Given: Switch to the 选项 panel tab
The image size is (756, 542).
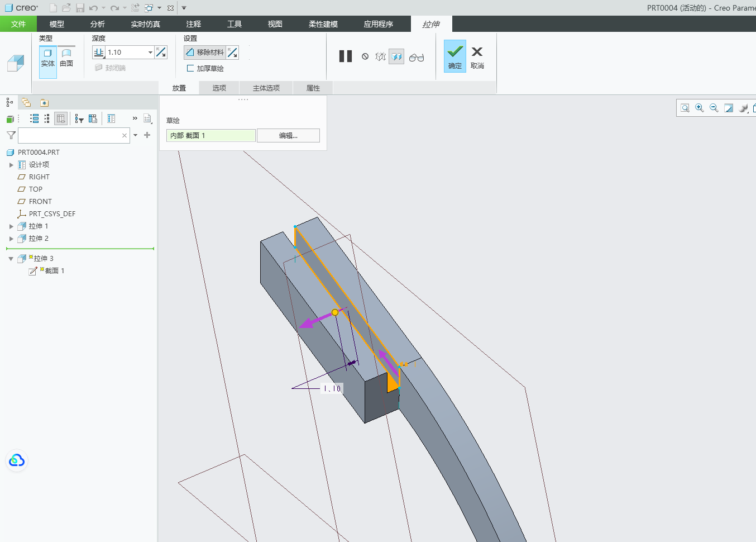Looking at the screenshot, I should [x=219, y=88].
